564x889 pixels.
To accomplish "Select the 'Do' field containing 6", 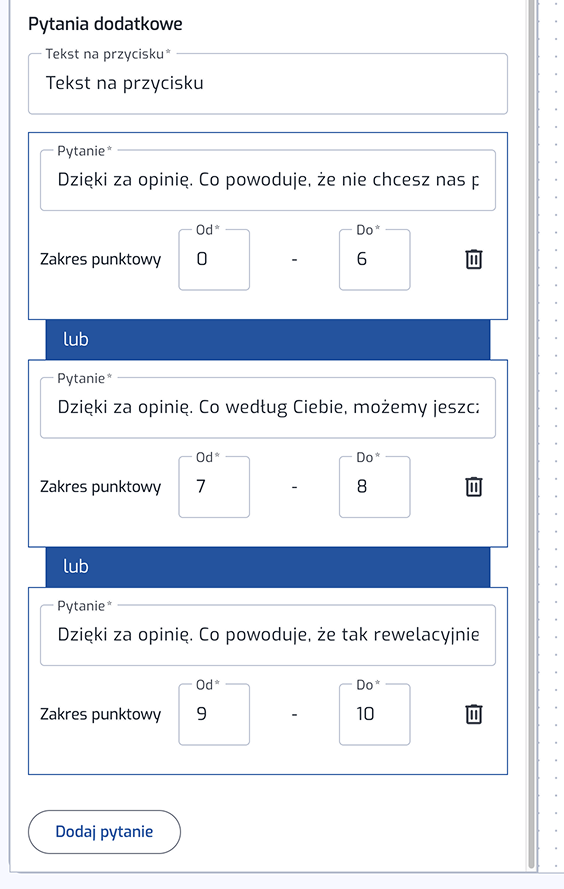I will 374,260.
